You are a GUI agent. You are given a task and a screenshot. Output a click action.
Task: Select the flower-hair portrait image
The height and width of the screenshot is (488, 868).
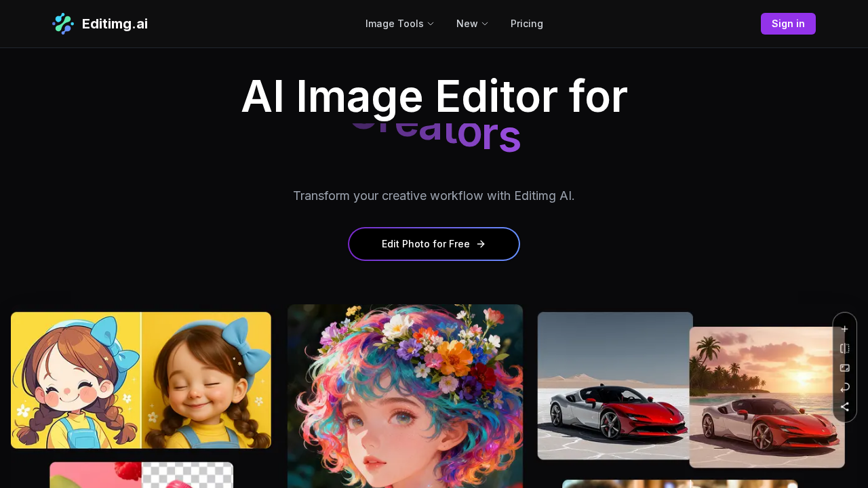tap(405, 395)
